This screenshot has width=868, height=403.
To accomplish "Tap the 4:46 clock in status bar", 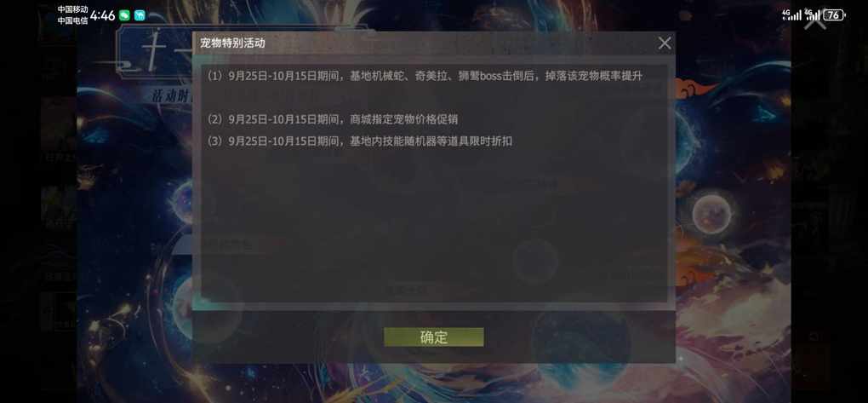I will click(102, 15).
